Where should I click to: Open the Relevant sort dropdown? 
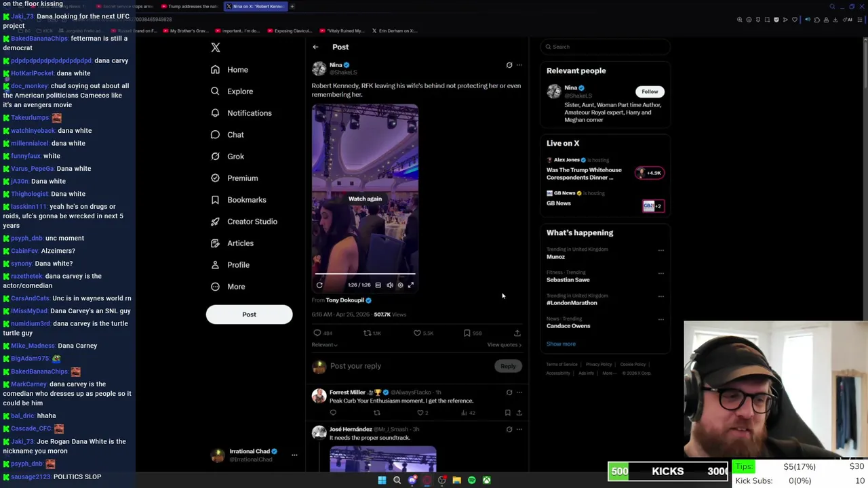tap(324, 345)
